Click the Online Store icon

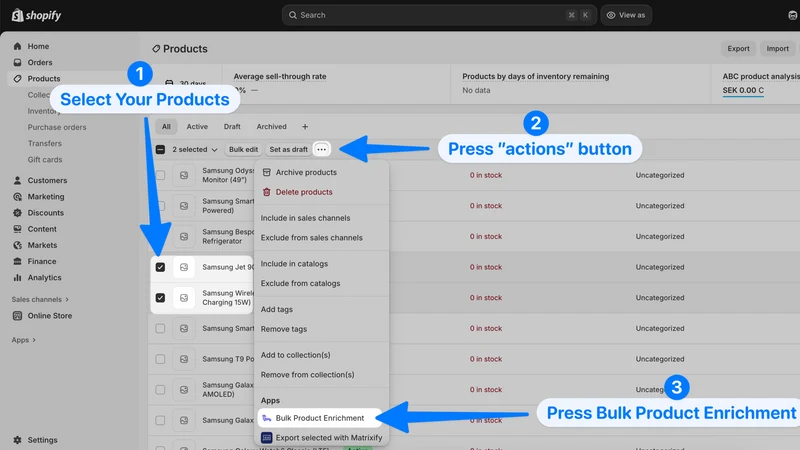(x=17, y=315)
